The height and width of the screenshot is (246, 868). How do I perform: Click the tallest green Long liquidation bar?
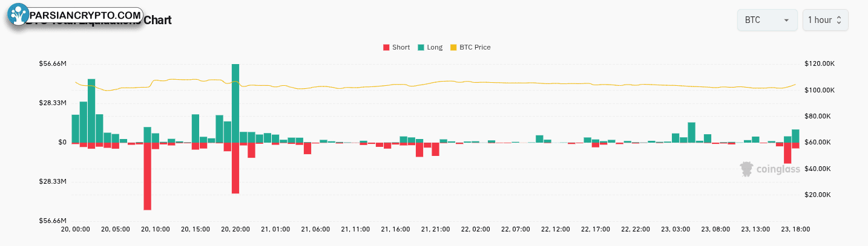[x=235, y=103]
